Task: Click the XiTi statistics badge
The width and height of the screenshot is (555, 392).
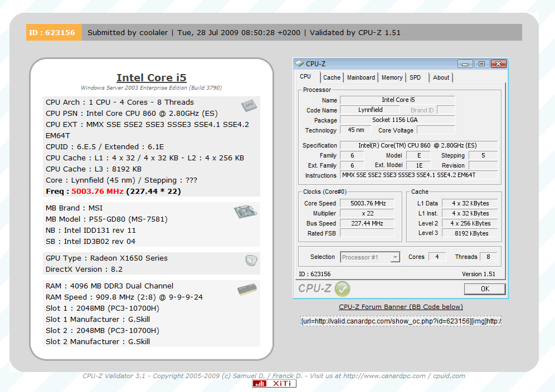Action: click(x=274, y=384)
